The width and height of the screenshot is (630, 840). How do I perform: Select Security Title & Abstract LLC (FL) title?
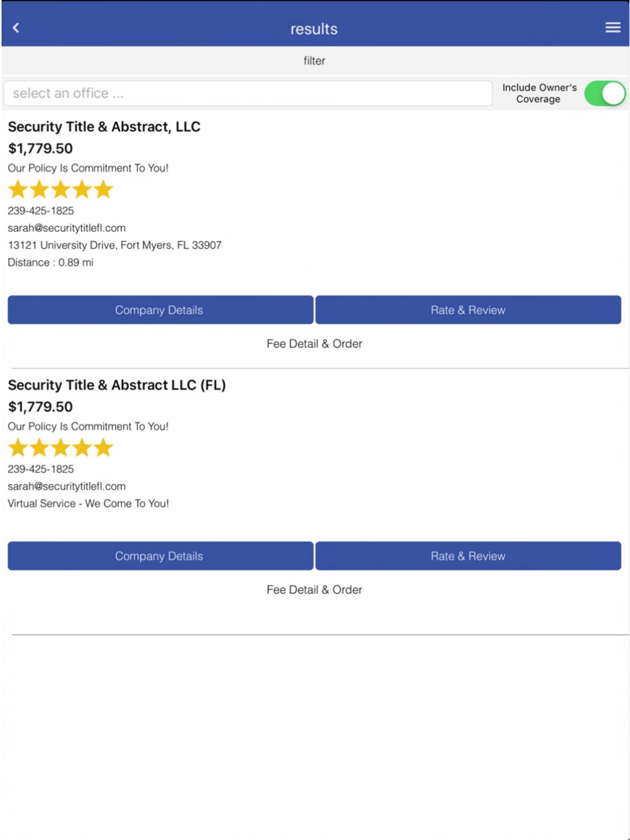(117, 385)
